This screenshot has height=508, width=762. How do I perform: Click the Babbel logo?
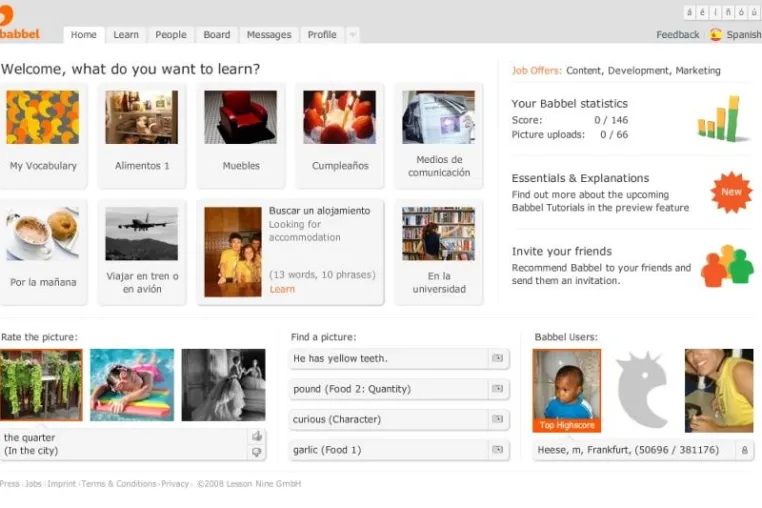(17, 22)
